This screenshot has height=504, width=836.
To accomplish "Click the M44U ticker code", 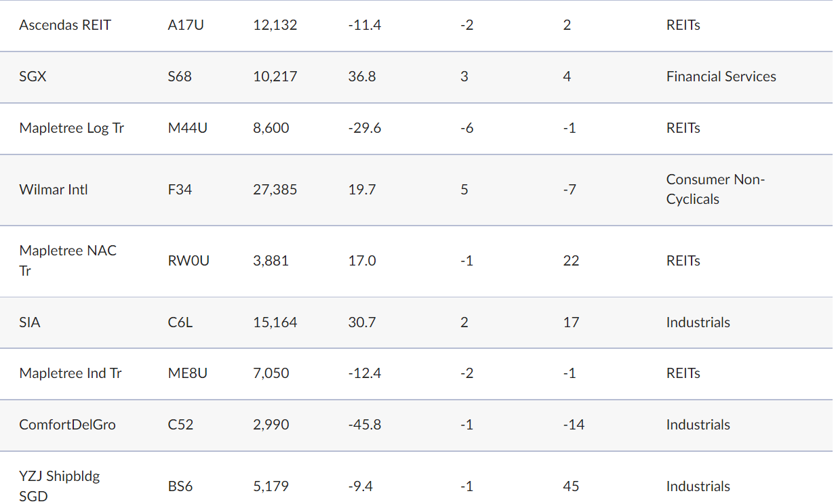I will coord(188,128).
